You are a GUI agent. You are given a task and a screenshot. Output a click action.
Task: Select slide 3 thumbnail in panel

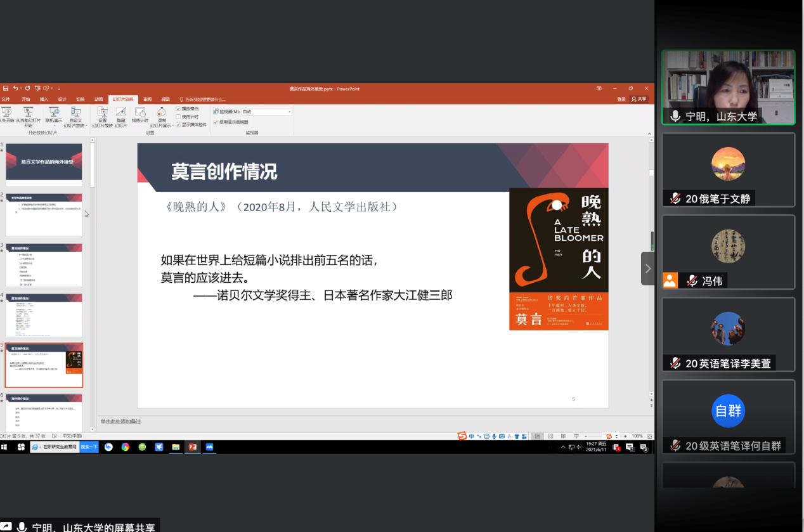tap(44, 264)
